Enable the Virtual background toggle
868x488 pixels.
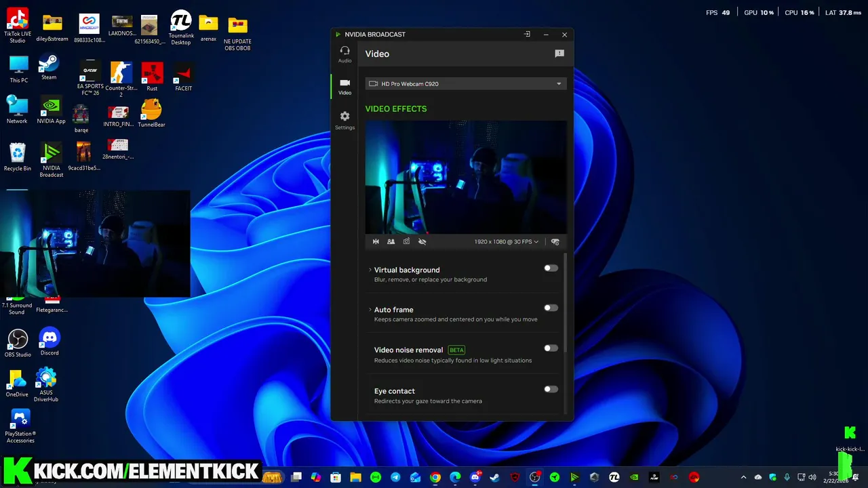pos(551,268)
